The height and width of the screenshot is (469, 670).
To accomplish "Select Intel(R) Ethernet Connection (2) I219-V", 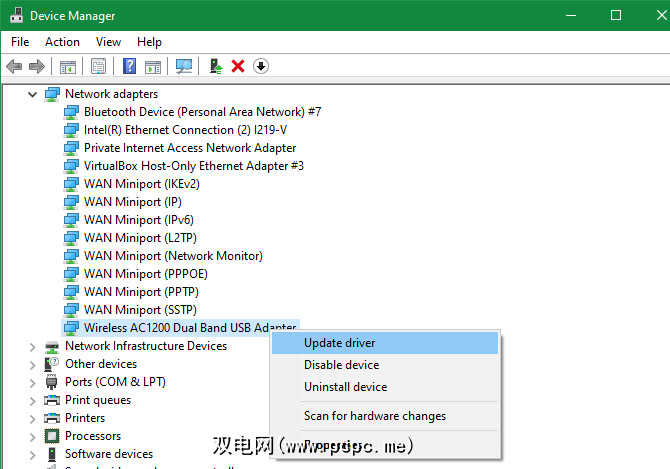I will (x=185, y=130).
